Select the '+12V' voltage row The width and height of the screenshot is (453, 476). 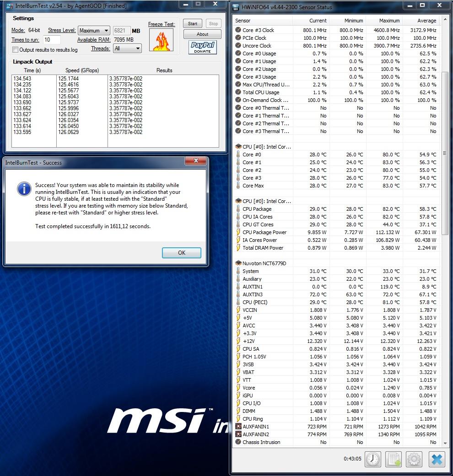point(336,341)
